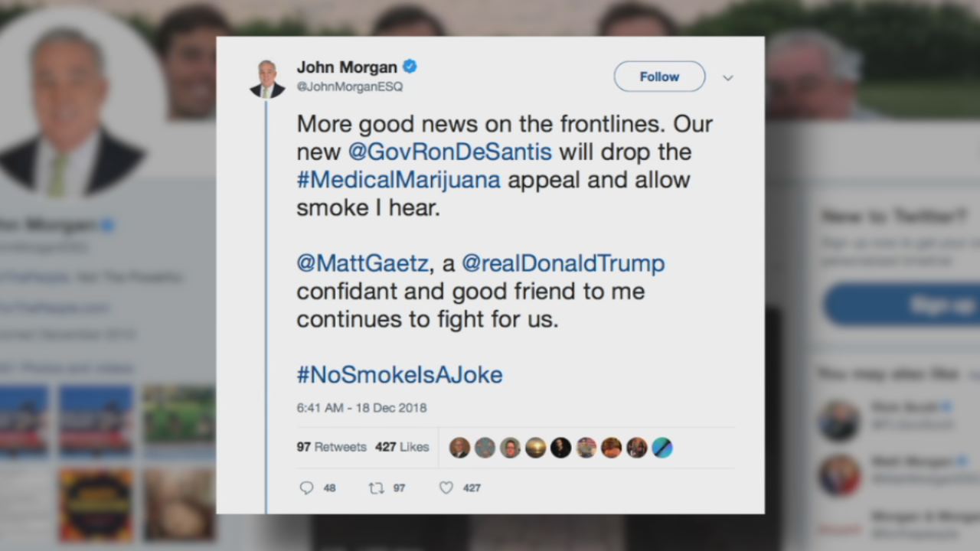Click the black liker avatar in row
This screenshot has height=551, width=980.
(560, 448)
